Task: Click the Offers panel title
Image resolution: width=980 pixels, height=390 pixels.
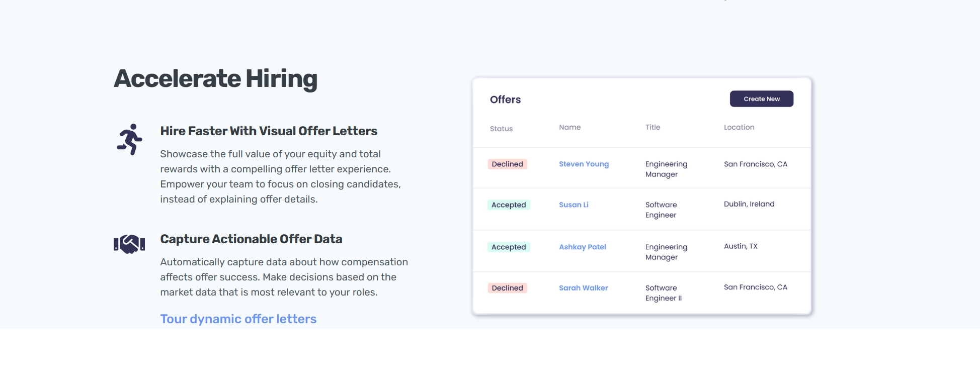Action: point(505,100)
